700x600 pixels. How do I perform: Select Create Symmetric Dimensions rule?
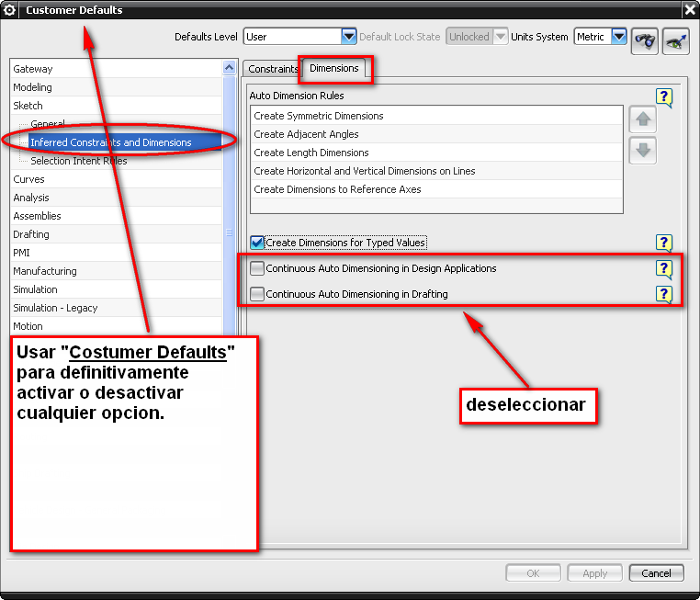(319, 116)
